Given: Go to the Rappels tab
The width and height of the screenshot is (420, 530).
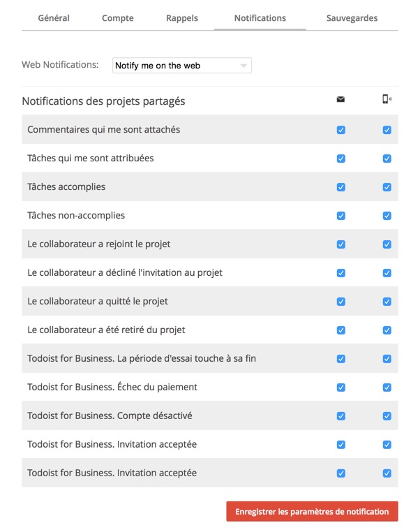Looking at the screenshot, I should pyautogui.click(x=182, y=18).
